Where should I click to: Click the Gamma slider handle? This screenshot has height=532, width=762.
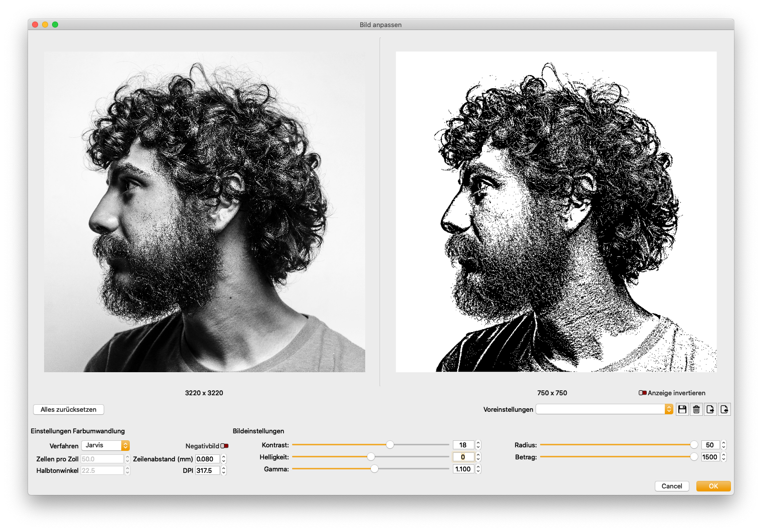(x=374, y=469)
